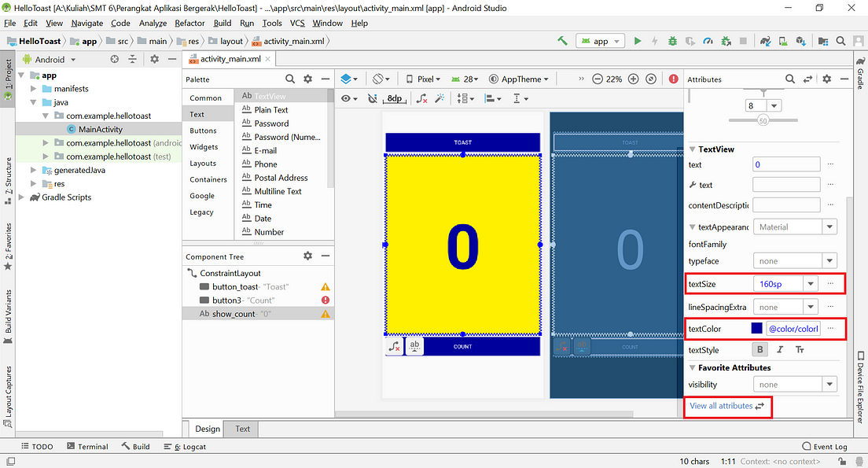Toggle the view options eye dropdown
The image size is (868, 468).
point(349,98)
